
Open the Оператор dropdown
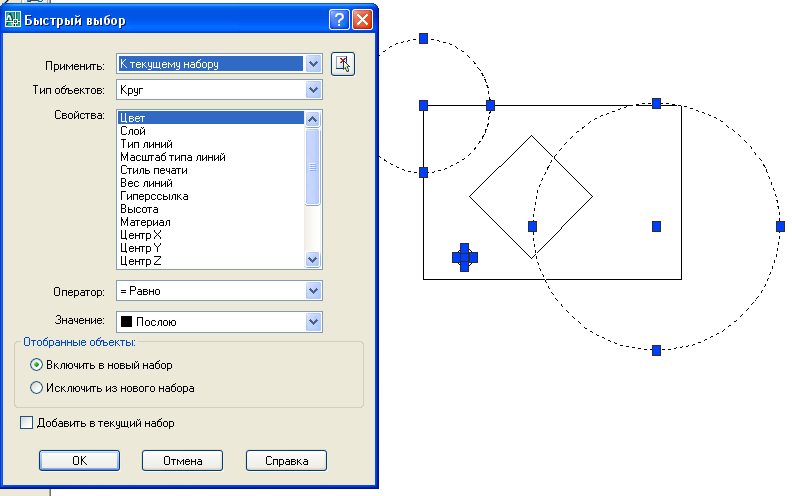pyautogui.click(x=313, y=291)
